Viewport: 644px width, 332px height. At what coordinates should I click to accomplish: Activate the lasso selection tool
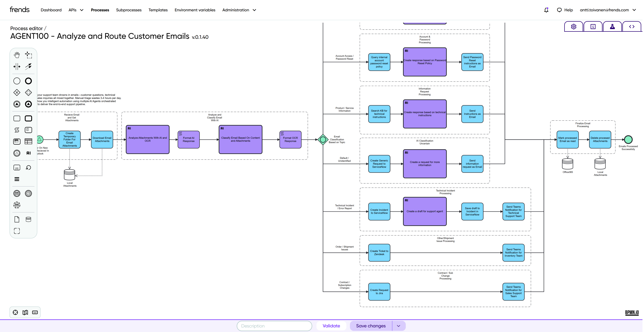[x=28, y=55]
